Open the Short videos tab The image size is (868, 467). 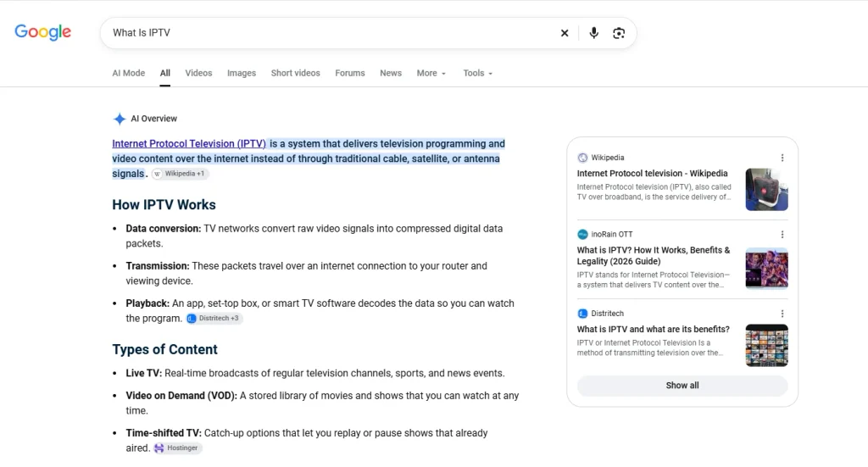pyautogui.click(x=296, y=73)
